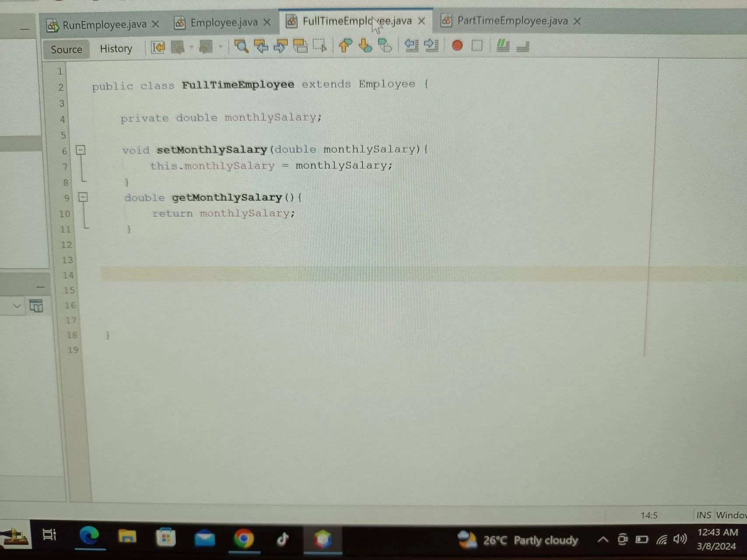Select the FullTimeEmployee.java tab

tap(357, 21)
